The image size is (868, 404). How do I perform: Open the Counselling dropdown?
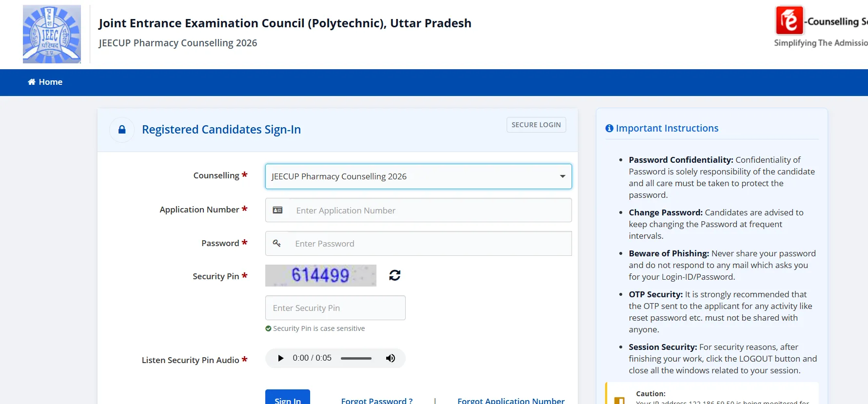[x=418, y=176]
